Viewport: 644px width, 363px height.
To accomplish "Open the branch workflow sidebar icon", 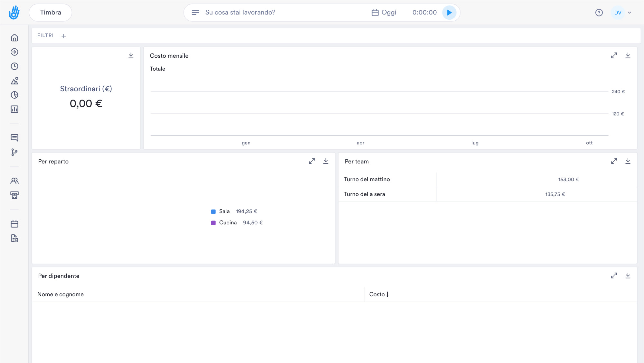I will [x=14, y=152].
